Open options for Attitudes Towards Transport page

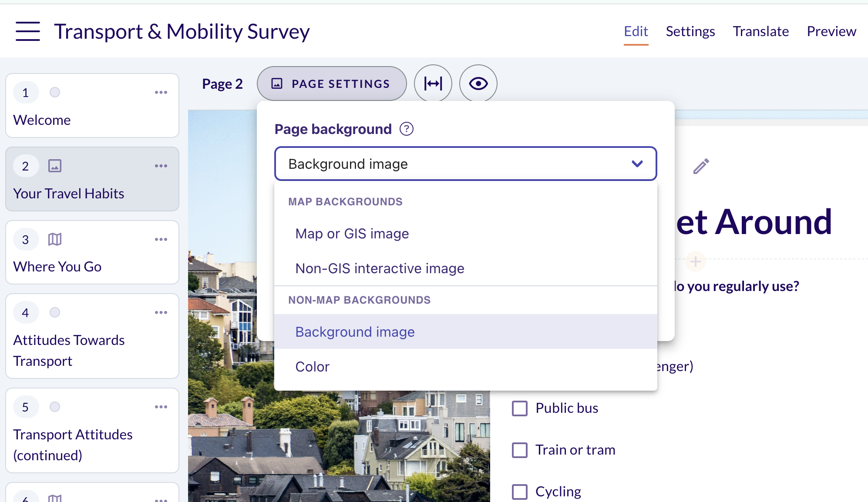pyautogui.click(x=161, y=312)
